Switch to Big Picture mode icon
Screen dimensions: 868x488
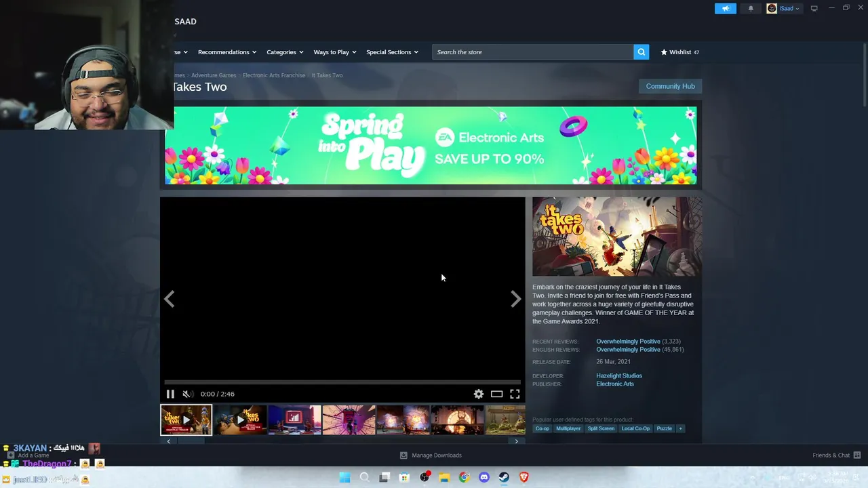pyautogui.click(x=814, y=8)
